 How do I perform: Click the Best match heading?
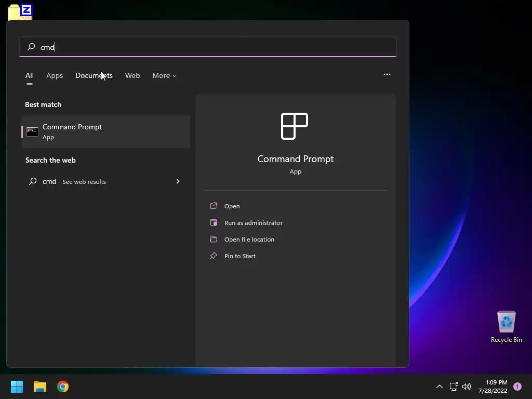(x=43, y=104)
